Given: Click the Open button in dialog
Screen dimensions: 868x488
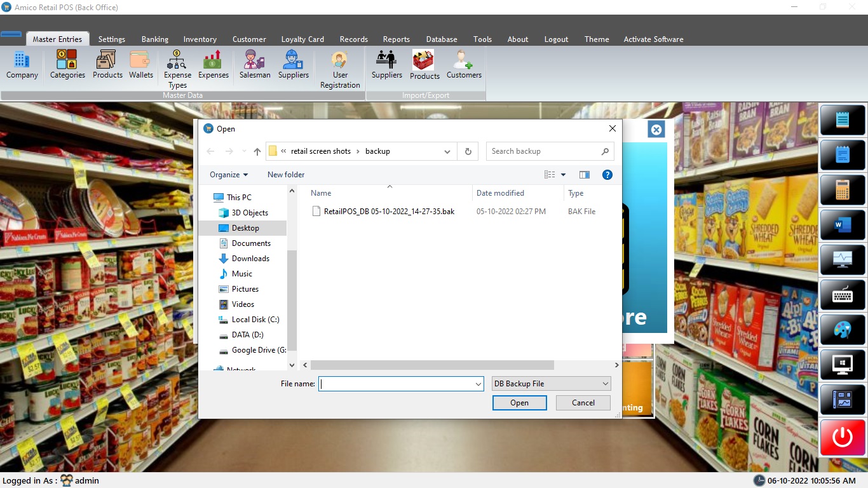Looking at the screenshot, I should (519, 403).
